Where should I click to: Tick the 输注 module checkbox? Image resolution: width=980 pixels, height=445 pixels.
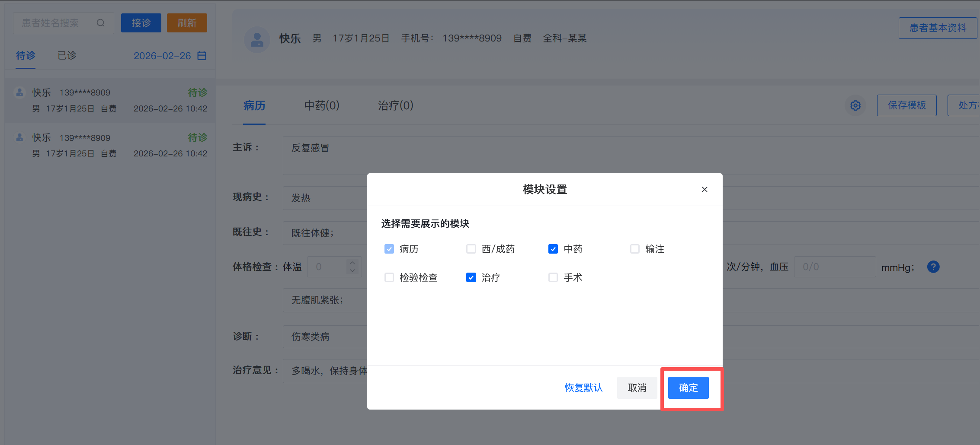point(634,249)
